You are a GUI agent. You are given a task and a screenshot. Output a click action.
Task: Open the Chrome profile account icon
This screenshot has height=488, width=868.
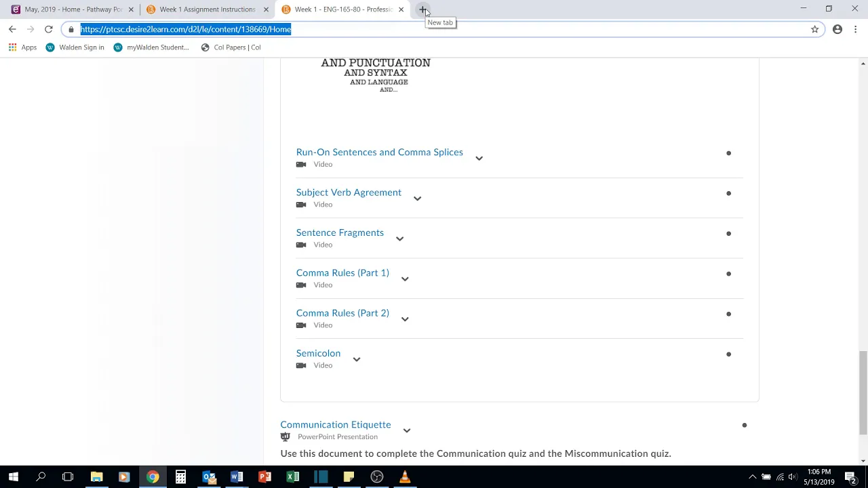pos(837,29)
